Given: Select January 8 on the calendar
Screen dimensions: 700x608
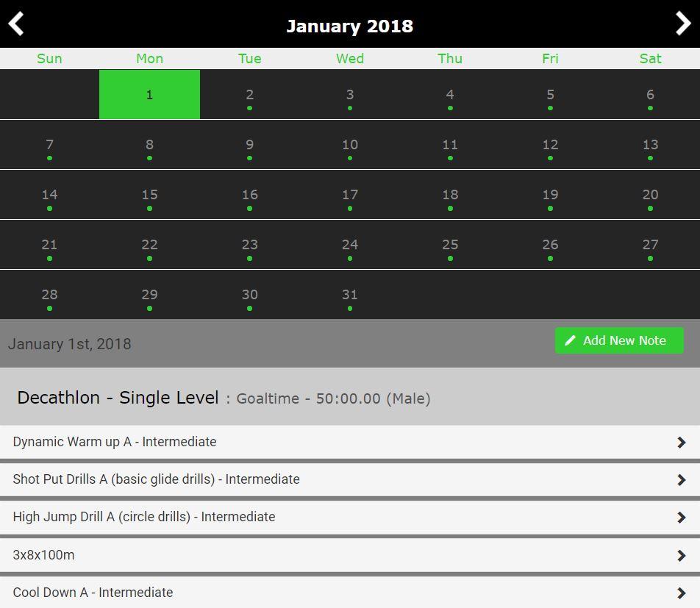Looking at the screenshot, I should [149, 145].
